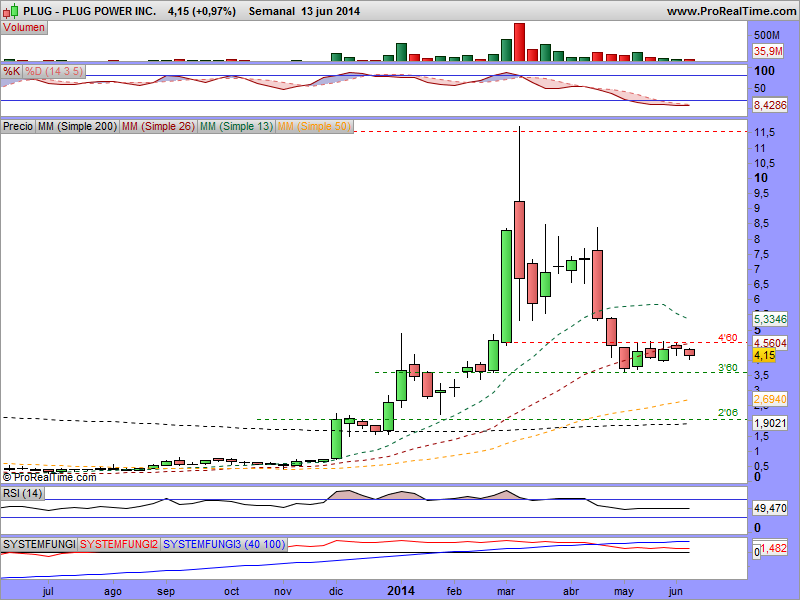Click the 11,5 price level on the axis
Image resolution: width=800 pixels, height=600 pixels.
coord(764,133)
